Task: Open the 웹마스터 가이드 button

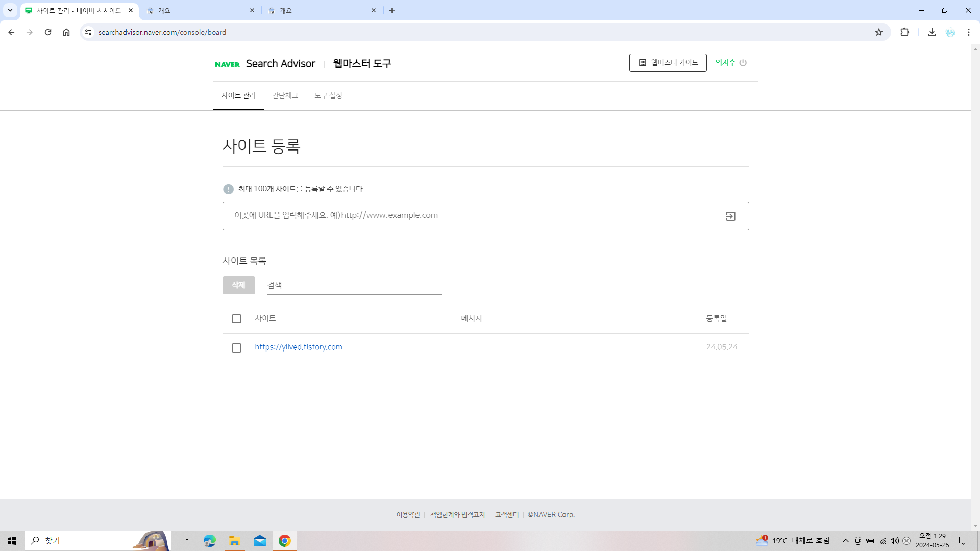Action: pyautogui.click(x=668, y=63)
